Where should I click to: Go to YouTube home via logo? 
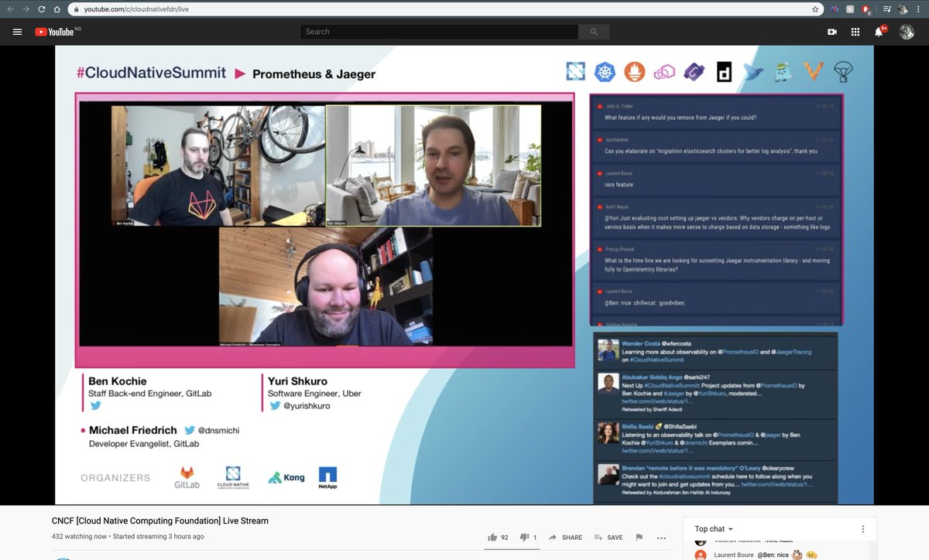[x=54, y=32]
